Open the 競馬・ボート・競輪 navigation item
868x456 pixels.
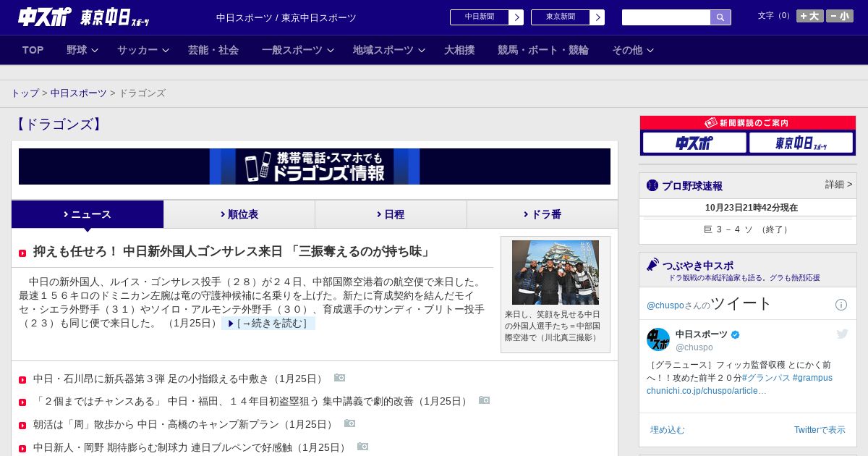(543, 50)
